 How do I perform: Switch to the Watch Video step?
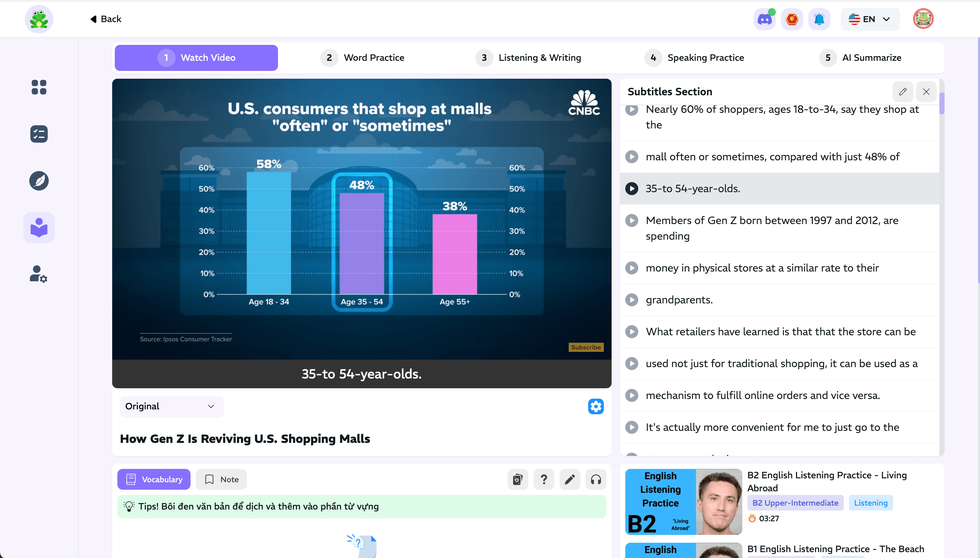coord(196,58)
